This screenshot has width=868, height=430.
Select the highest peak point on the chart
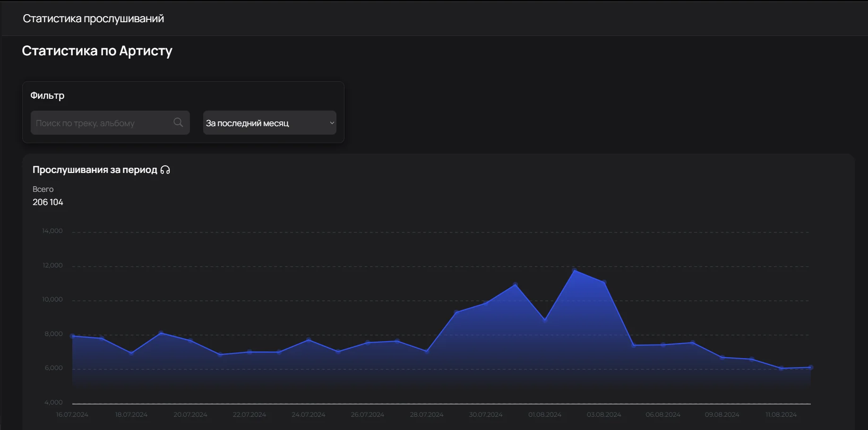pyautogui.click(x=575, y=271)
